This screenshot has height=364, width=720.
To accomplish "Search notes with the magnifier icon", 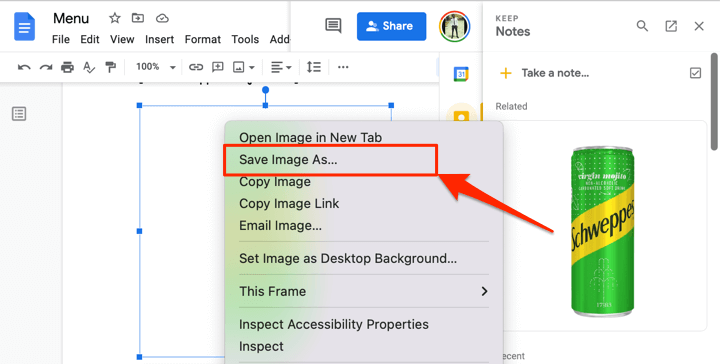I will click(642, 26).
